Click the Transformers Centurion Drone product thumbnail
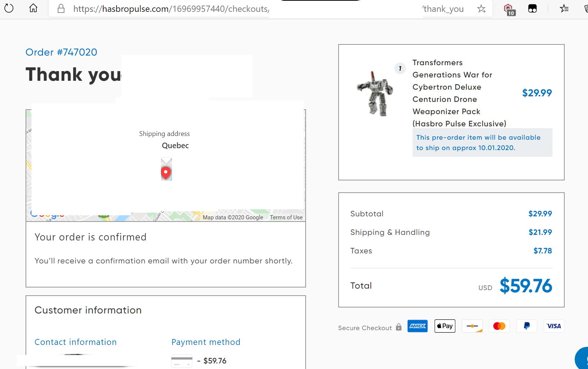588x369 pixels. [374, 94]
